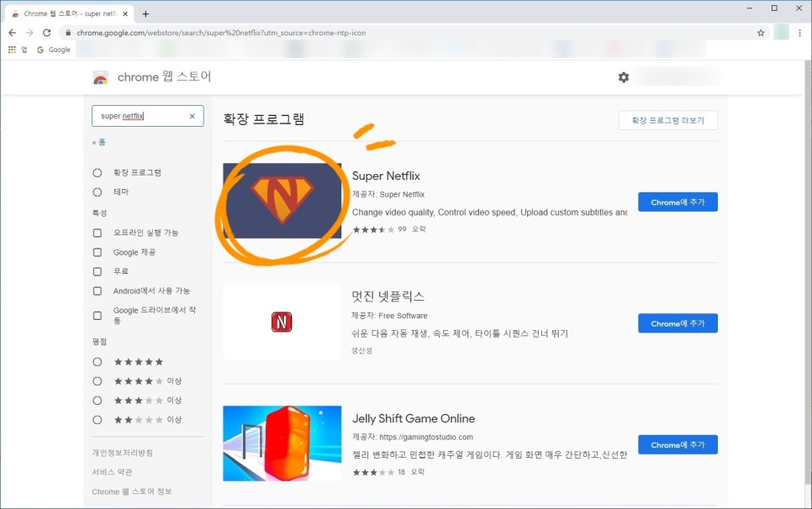Open the 개인정보처리방침 link
The height and width of the screenshot is (509, 812).
coord(122,453)
